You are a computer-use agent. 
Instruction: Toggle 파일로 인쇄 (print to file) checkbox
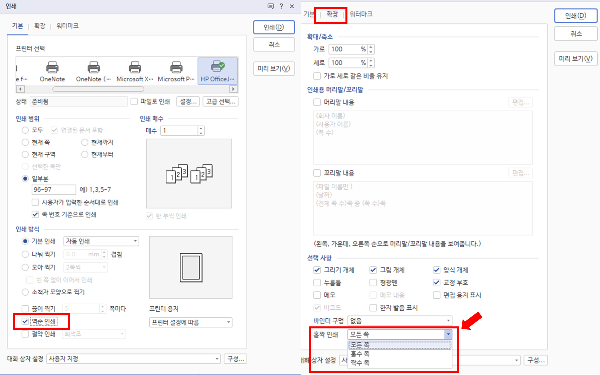(x=134, y=101)
